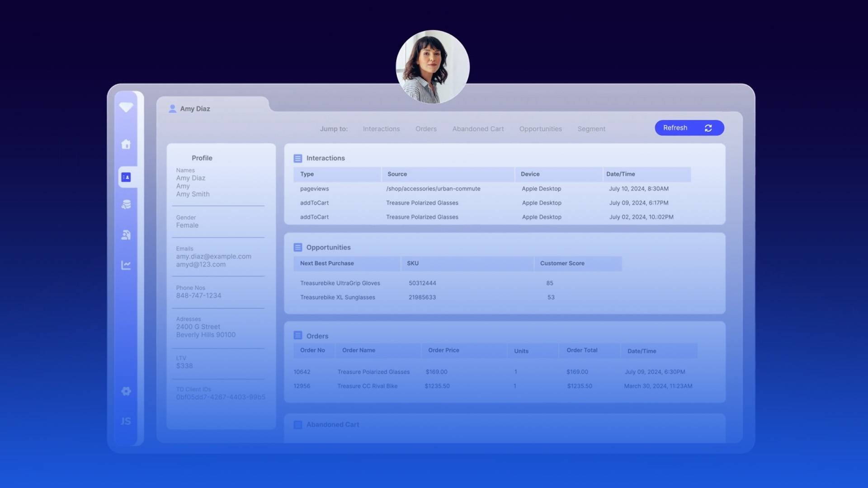
Task: Click the JS user initials in sidebar
Action: 126,421
